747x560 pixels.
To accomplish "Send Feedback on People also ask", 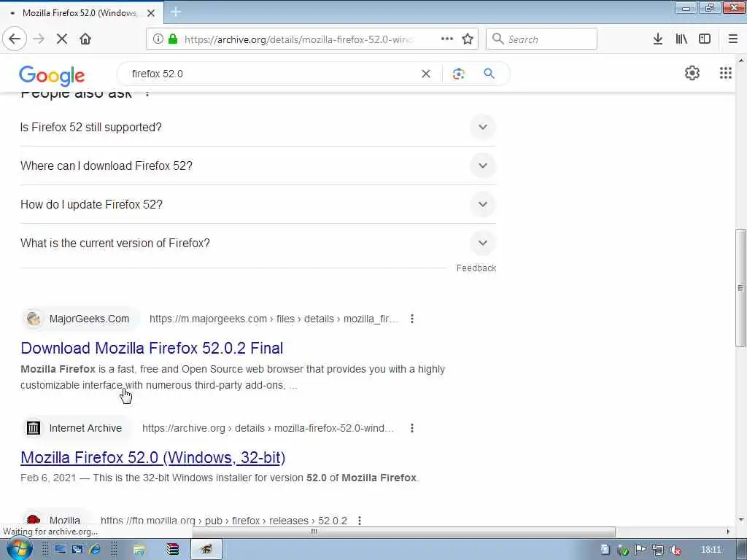I will click(476, 268).
